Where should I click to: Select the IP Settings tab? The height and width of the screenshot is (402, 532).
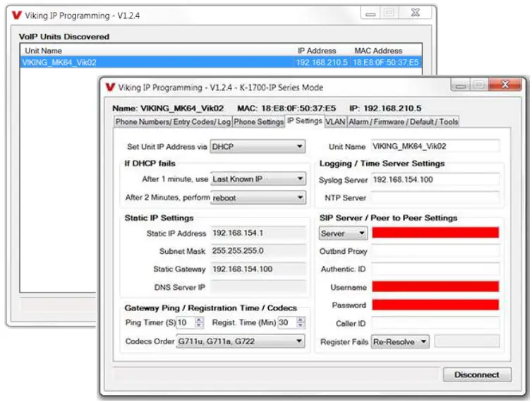coord(304,121)
